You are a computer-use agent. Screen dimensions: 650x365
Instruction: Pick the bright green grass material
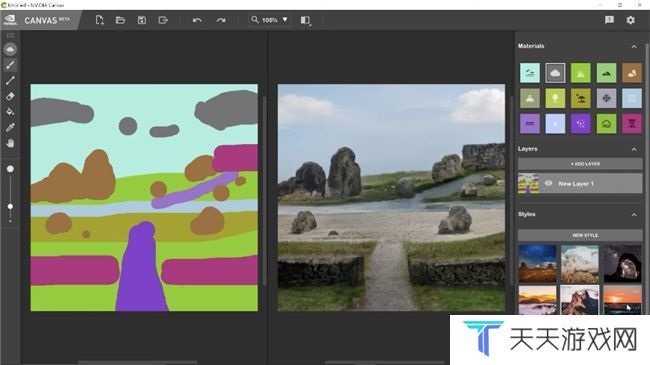tap(580, 73)
